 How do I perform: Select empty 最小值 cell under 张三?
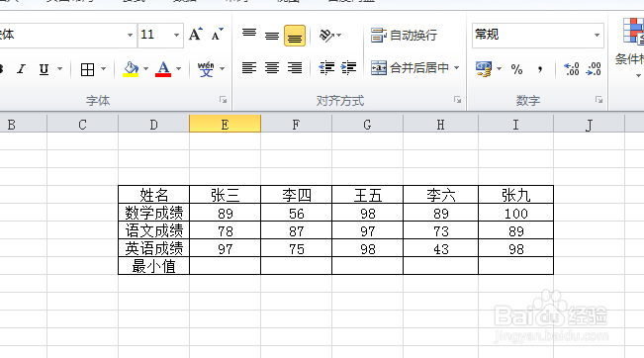coord(226,266)
